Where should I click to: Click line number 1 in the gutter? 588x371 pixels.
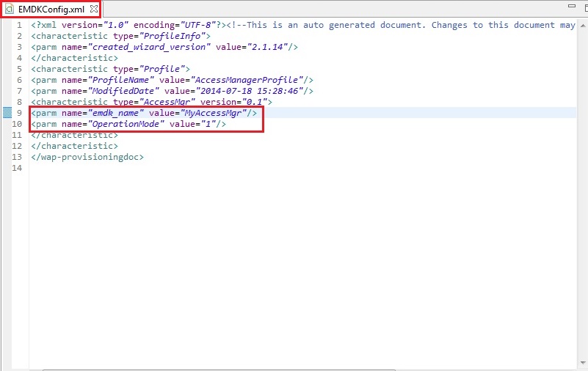click(x=19, y=25)
